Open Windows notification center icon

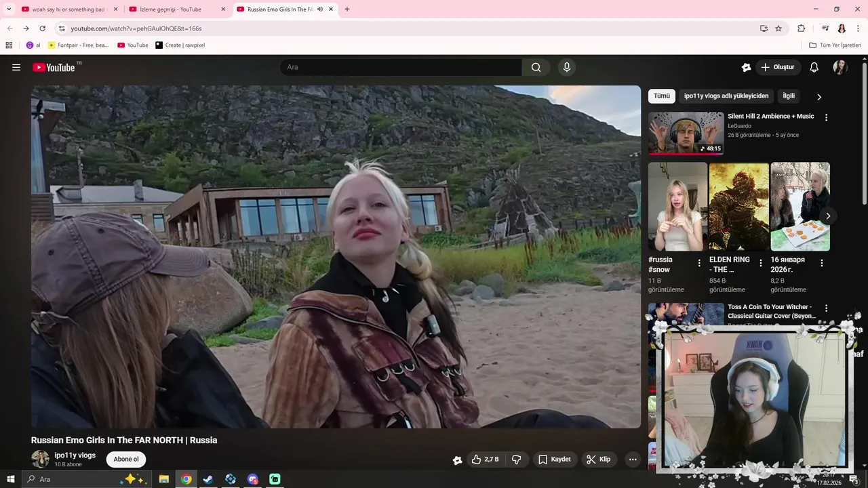[854, 481]
